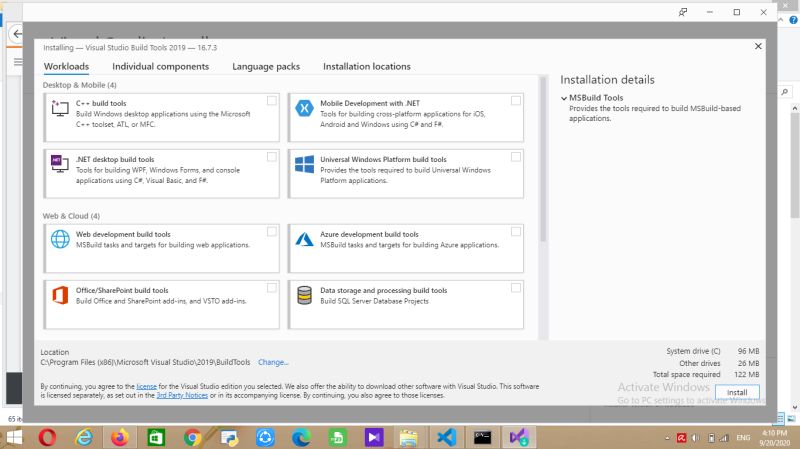Viewport: 800px width, 449px height.
Task: Switch to the Installation locations tab
Action: pyautogui.click(x=366, y=66)
